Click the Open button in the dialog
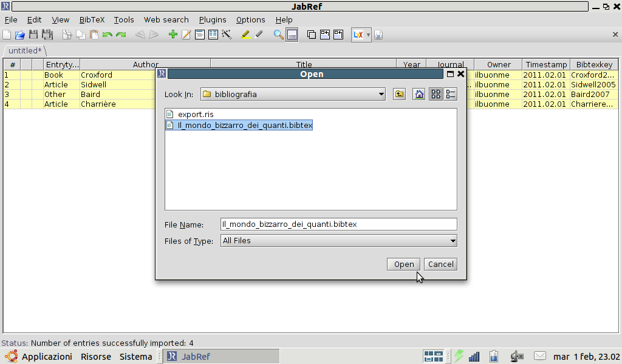Viewport: 622px width, 364px height. tap(404, 264)
